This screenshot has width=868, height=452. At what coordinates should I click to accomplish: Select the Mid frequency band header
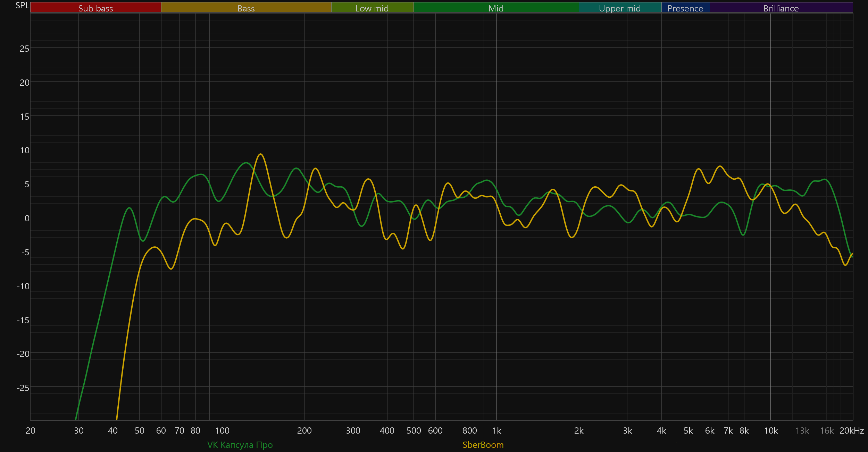click(x=496, y=8)
